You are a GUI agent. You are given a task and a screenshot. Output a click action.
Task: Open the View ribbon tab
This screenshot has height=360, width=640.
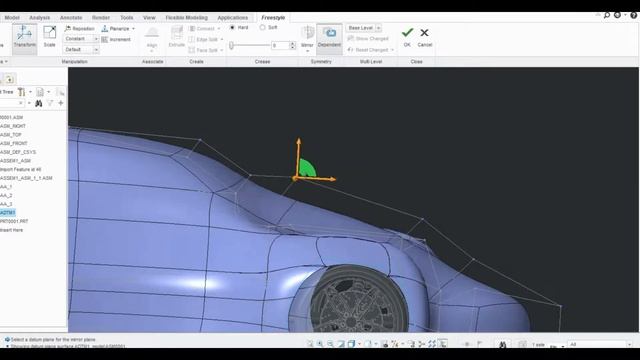tap(149, 18)
